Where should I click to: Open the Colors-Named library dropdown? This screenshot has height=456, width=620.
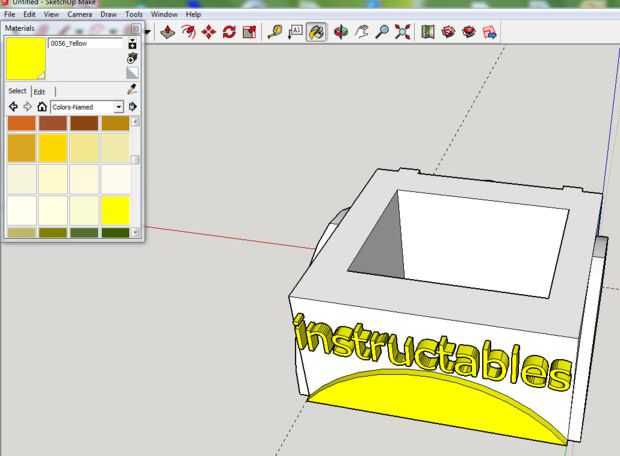click(87, 107)
